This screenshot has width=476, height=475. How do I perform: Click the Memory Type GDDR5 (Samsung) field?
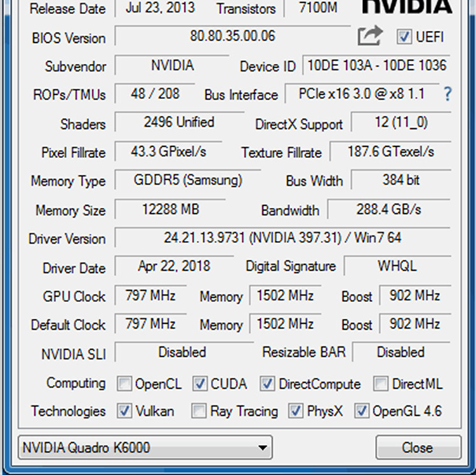tap(188, 180)
